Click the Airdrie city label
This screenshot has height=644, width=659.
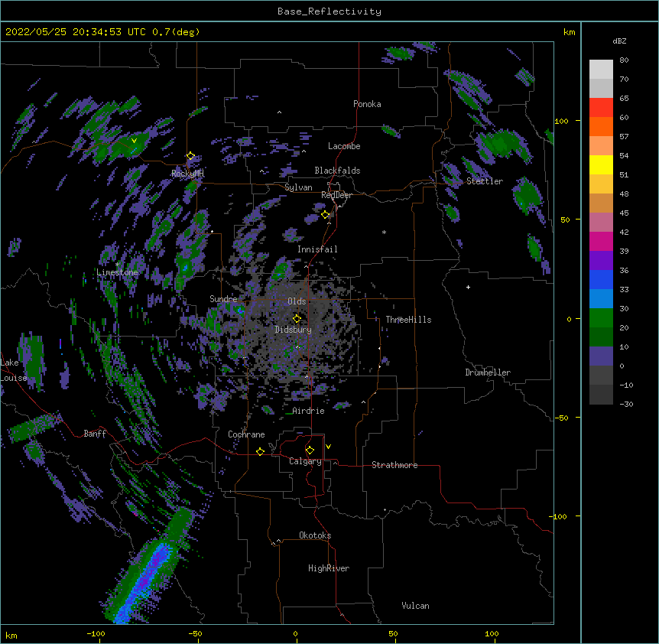pos(309,411)
